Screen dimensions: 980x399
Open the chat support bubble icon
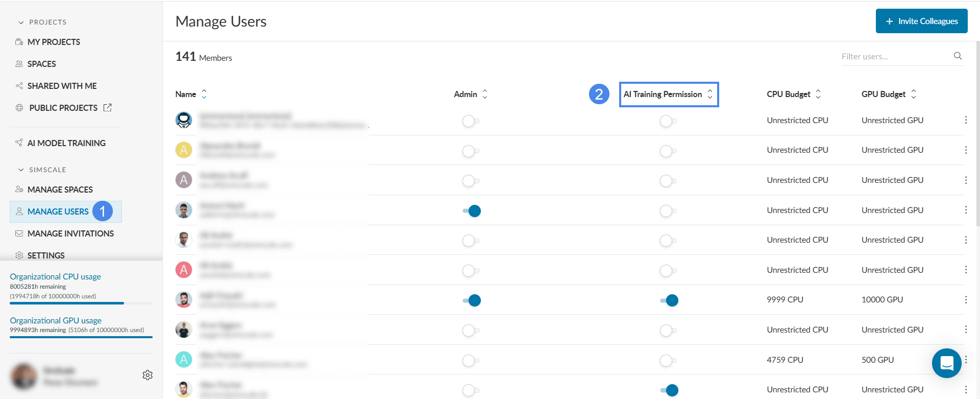tap(946, 363)
